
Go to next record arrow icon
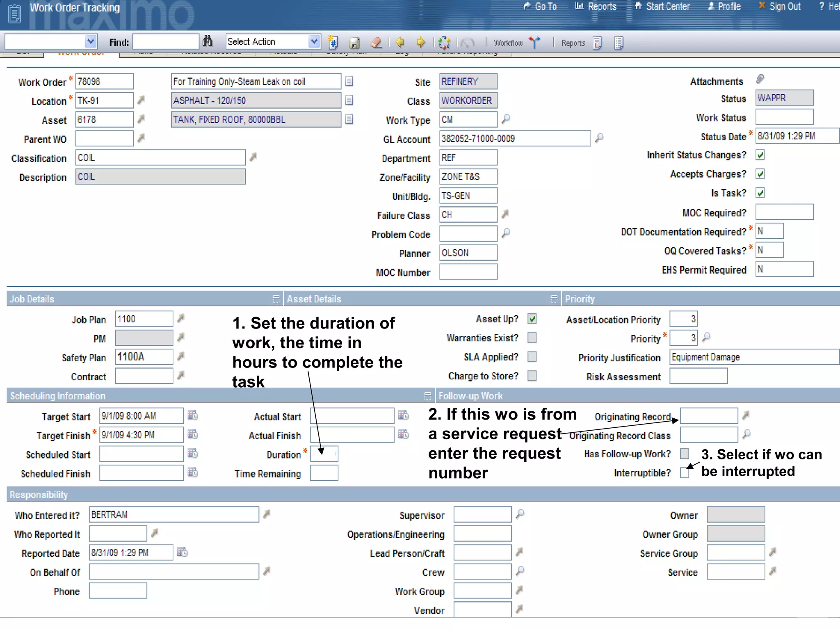tap(421, 42)
